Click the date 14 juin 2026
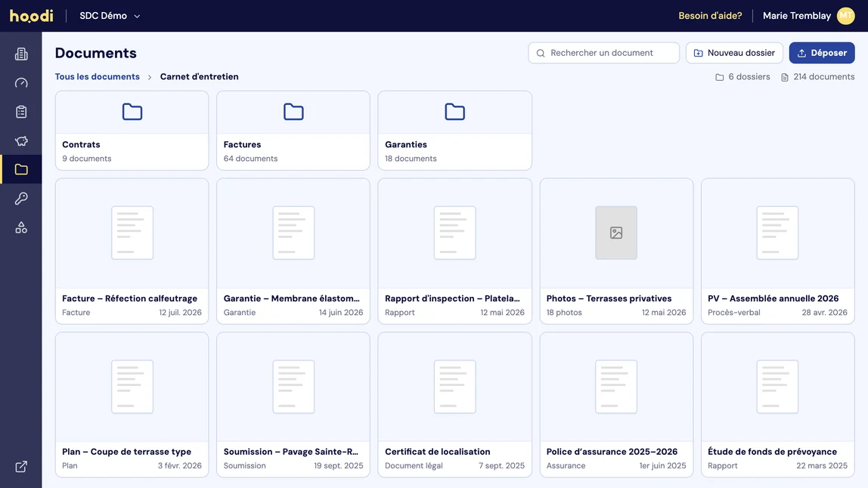Screen dimensions: 868x488 tap(341, 312)
